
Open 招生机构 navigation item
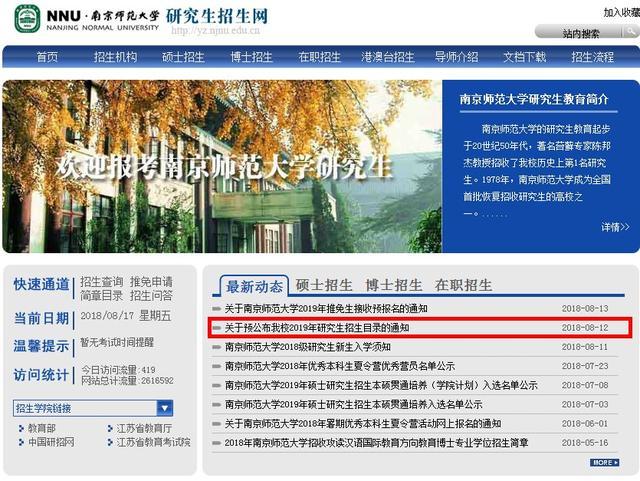(116, 57)
